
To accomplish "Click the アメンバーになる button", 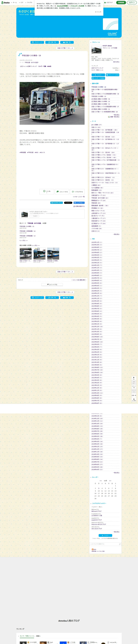I will (x=112, y=75).
